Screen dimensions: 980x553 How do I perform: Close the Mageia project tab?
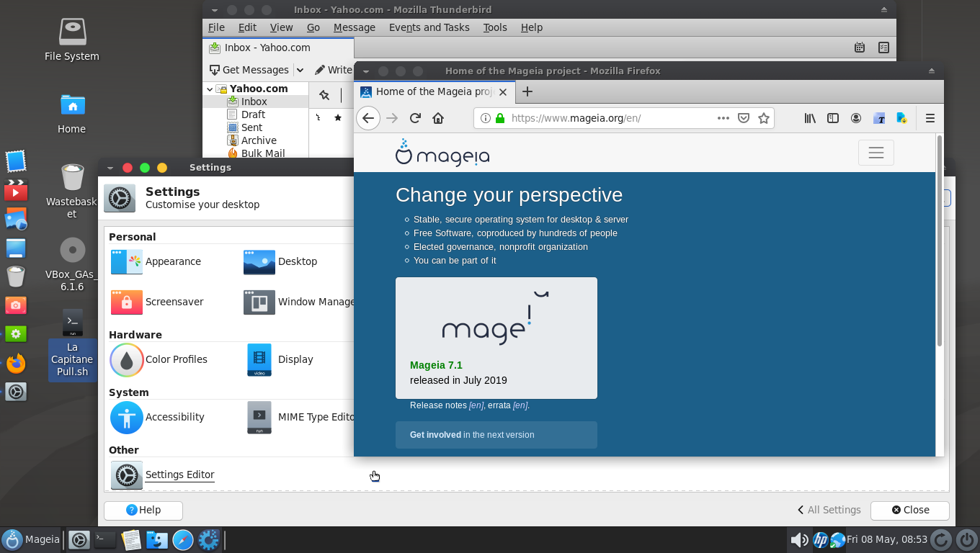click(x=503, y=92)
